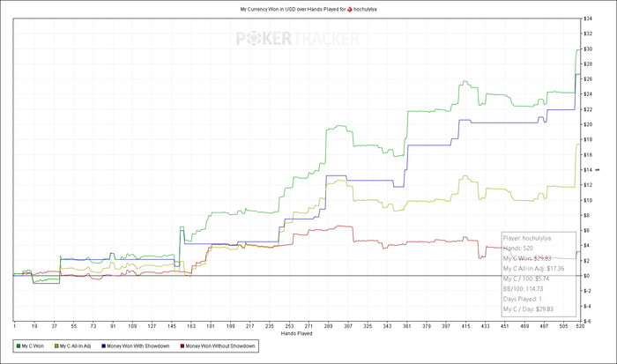Click the x-axis tick labeled 91
617x364 pixels.
pyautogui.click(x=113, y=326)
